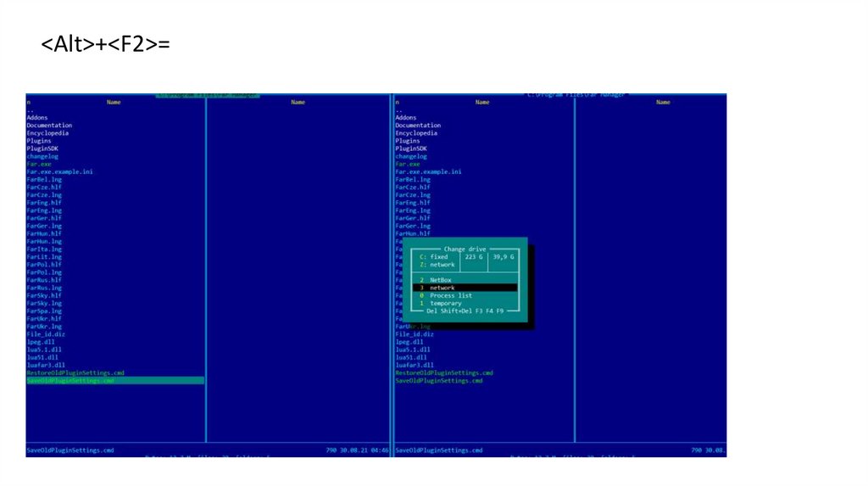Image resolution: width=868 pixels, height=487 pixels.
Task: Click the parent directory '..' in right panel
Action: click(398, 110)
